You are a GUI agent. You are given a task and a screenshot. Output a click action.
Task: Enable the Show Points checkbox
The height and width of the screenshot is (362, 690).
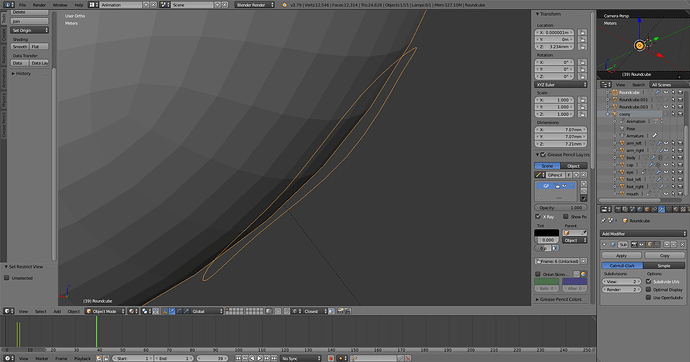point(565,216)
